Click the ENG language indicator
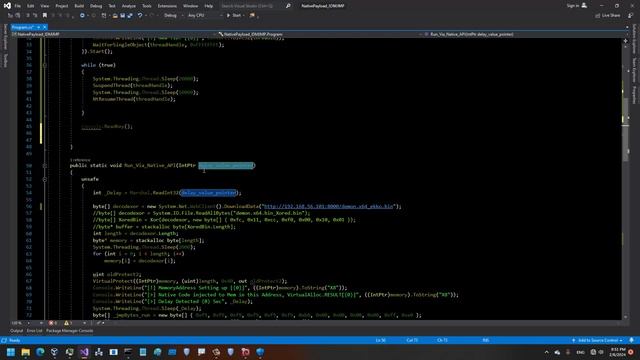The height and width of the screenshot is (360, 640). (x=580, y=352)
